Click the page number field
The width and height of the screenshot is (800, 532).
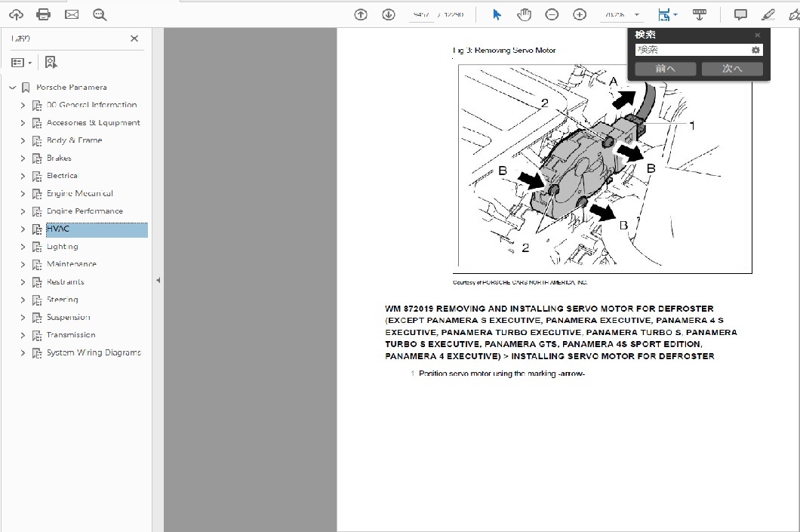pos(421,15)
